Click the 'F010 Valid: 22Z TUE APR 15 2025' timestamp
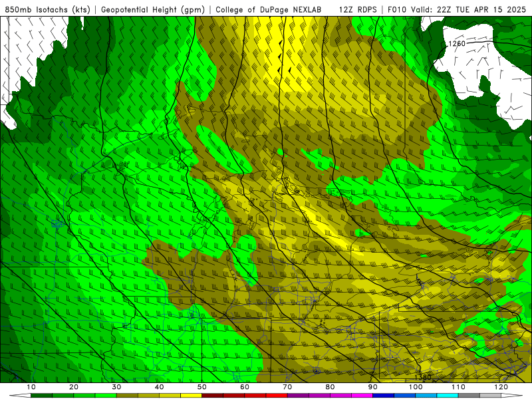Screen dimensions: 532x399 457,10
